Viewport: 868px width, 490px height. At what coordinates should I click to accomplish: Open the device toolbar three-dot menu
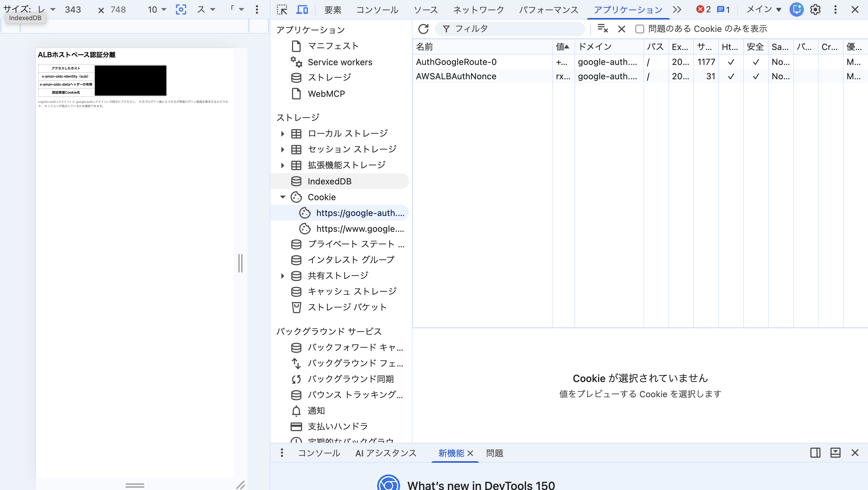[x=257, y=9]
